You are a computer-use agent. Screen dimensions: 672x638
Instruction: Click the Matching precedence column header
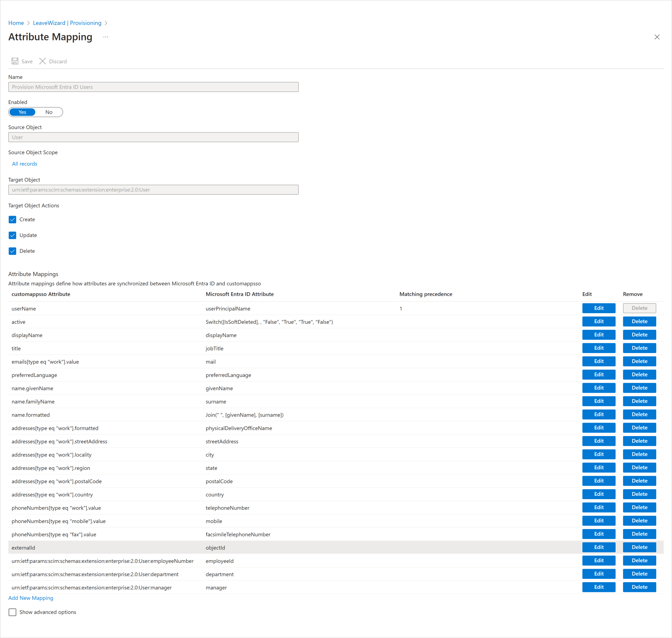(x=426, y=294)
